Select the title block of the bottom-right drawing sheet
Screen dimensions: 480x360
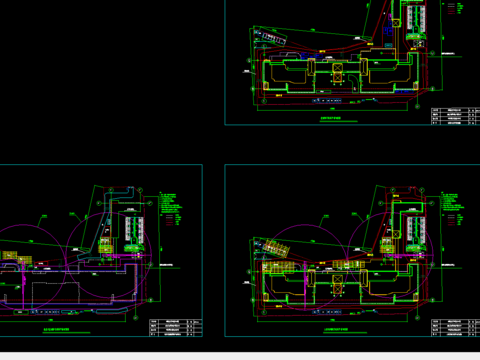coord(456,328)
